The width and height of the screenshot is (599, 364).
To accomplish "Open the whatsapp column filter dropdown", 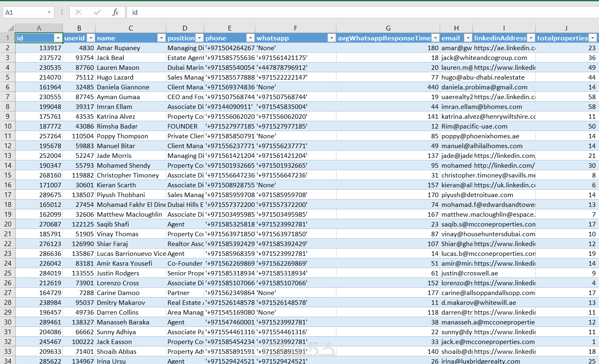I will (332, 38).
